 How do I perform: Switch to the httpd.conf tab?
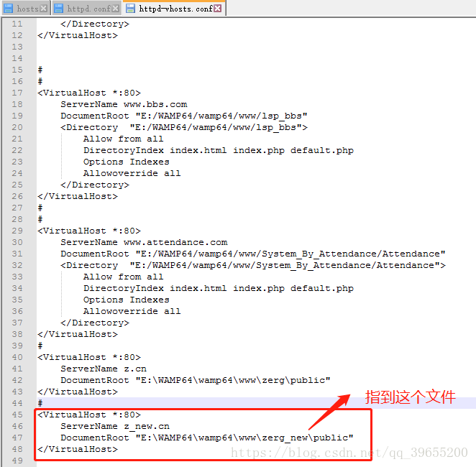pos(86,9)
